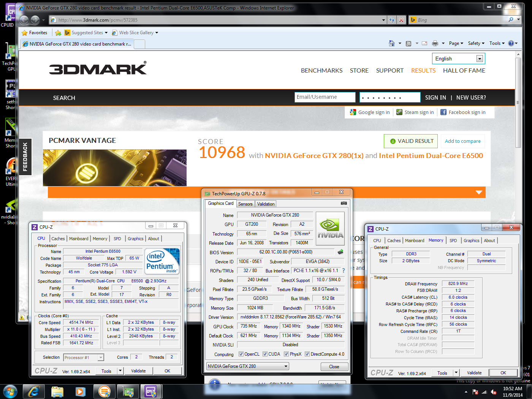Click the NEW USER? link
Image resolution: width=532 pixels, height=399 pixels.
coord(471,98)
